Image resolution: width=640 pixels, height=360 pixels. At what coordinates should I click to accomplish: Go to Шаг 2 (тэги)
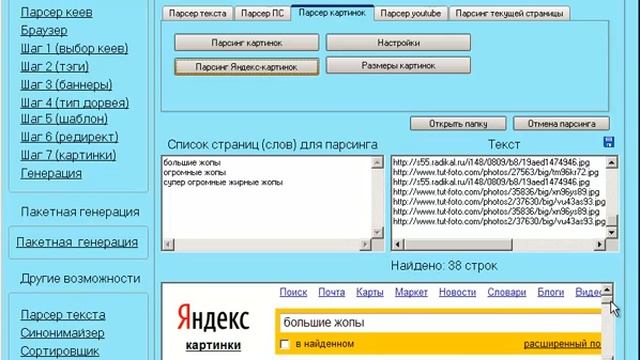tap(54, 66)
